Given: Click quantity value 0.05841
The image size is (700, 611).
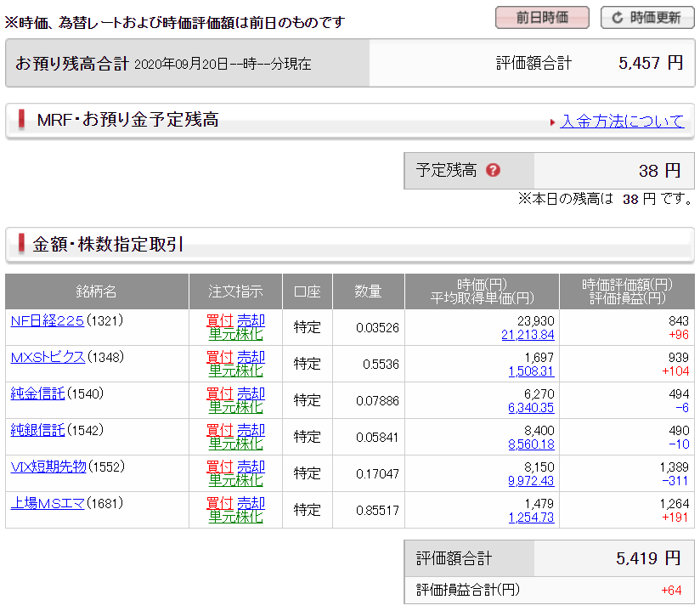Looking at the screenshot, I should tap(377, 438).
